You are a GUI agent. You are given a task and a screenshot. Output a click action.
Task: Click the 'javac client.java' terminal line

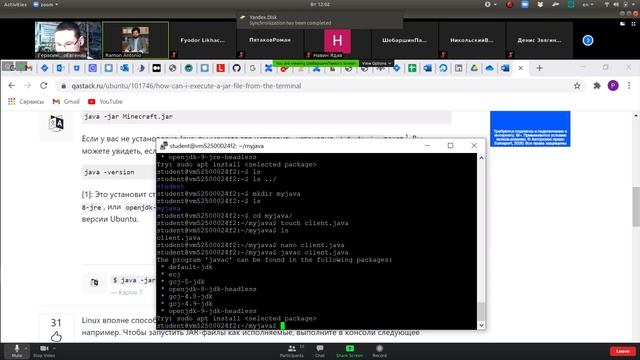click(253, 253)
